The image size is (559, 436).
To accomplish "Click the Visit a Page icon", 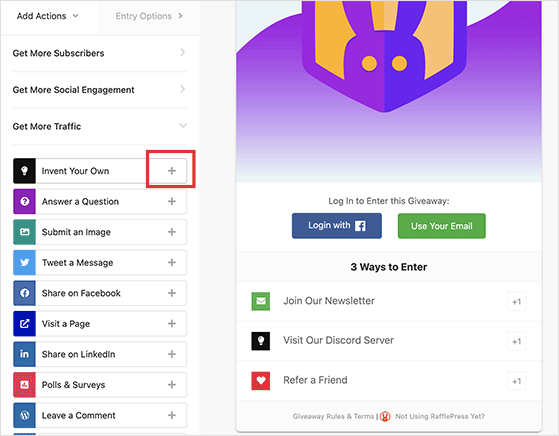I will point(24,324).
